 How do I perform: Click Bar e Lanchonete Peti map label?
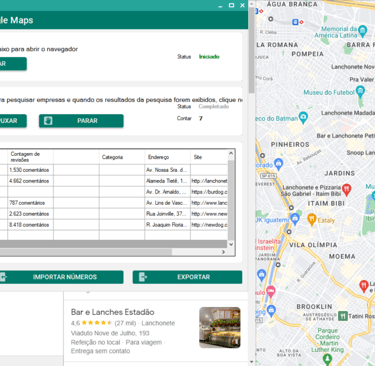click(345, 136)
